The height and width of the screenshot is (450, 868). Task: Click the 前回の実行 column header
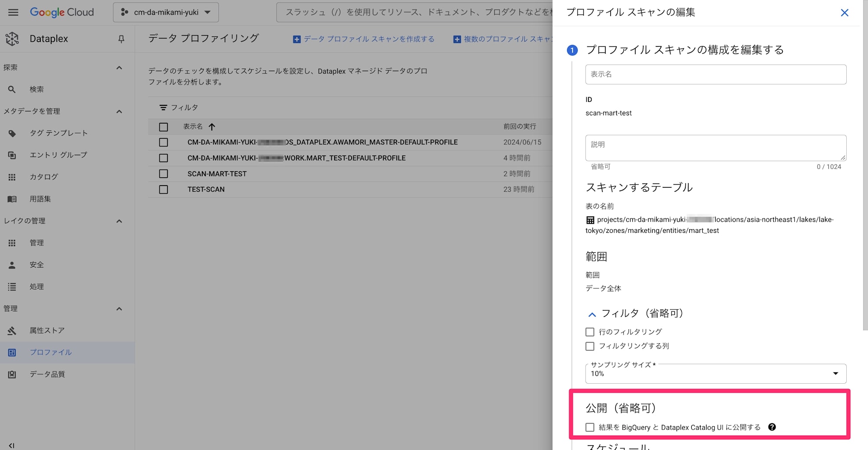coord(520,127)
